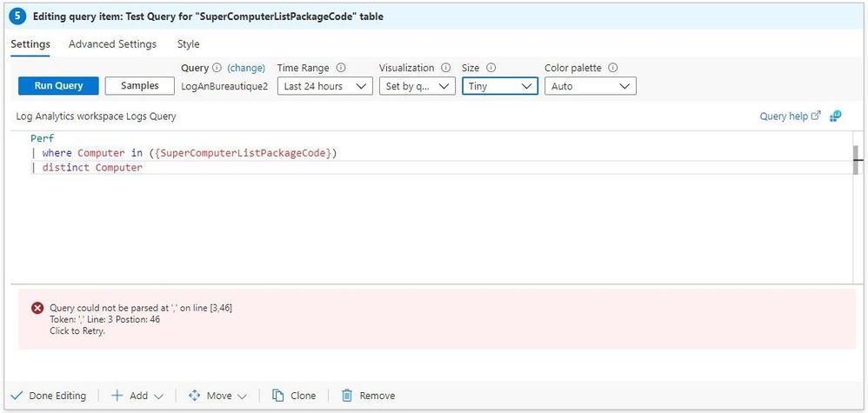The image size is (868, 413).
Task: Open the Visualization dropdown
Action: [x=417, y=86]
